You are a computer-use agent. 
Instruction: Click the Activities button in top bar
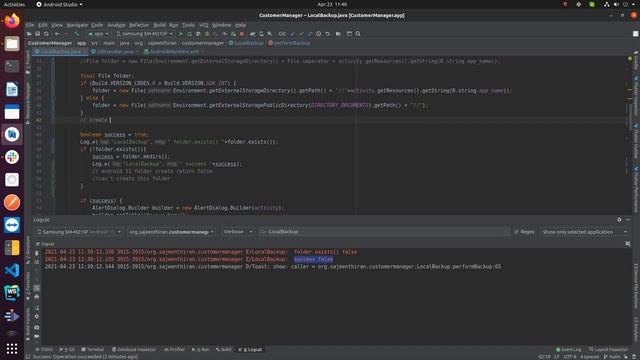14,4
